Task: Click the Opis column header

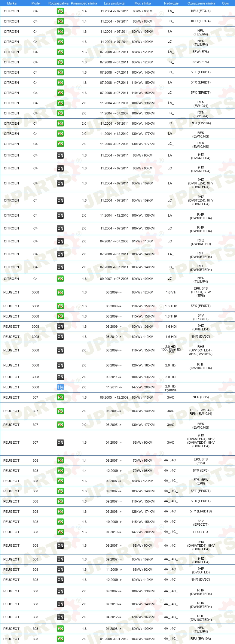Action: [225, 3]
